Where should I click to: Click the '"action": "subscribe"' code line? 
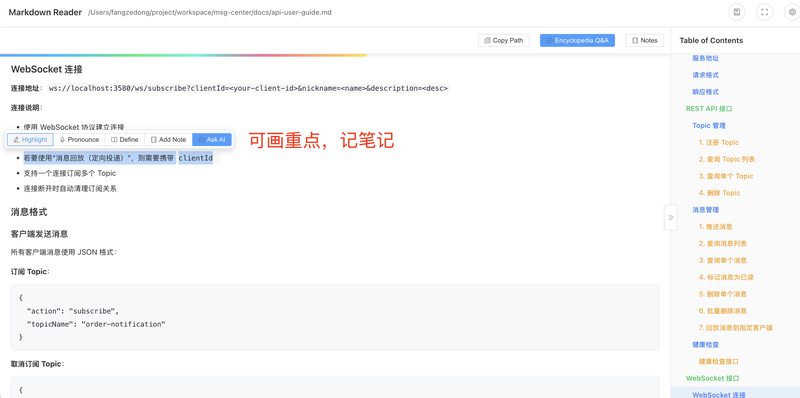[x=72, y=311]
